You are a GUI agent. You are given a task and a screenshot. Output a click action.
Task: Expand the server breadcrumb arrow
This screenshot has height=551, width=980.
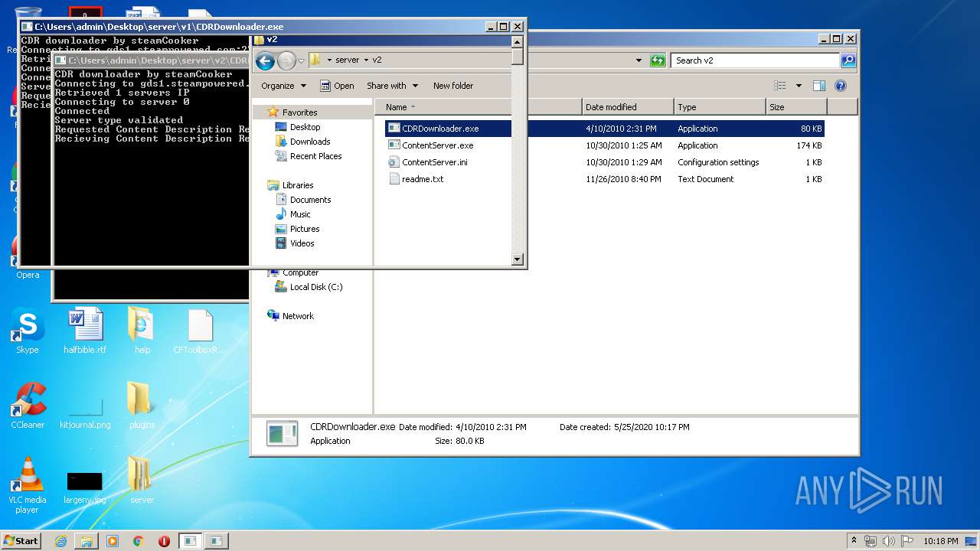click(366, 60)
